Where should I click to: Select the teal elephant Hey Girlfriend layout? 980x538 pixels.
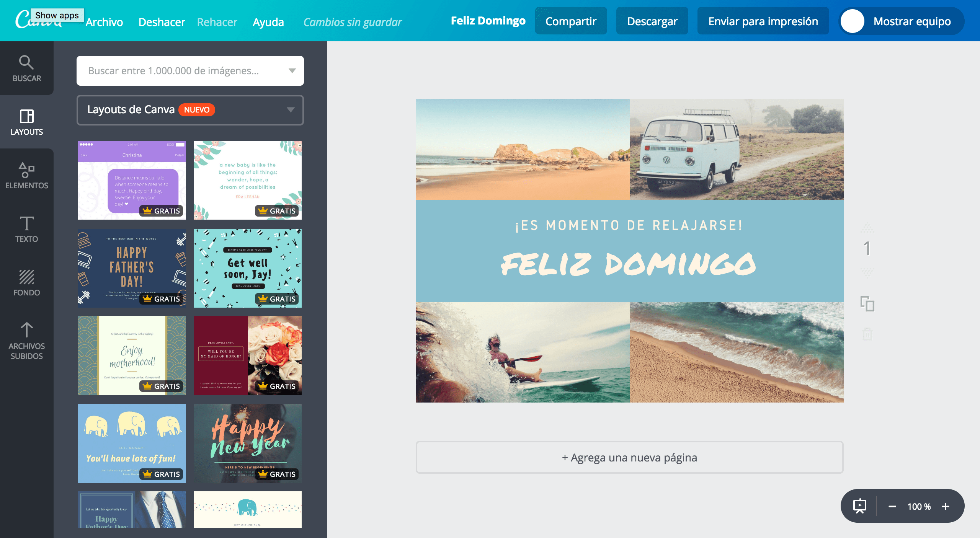coord(248,510)
